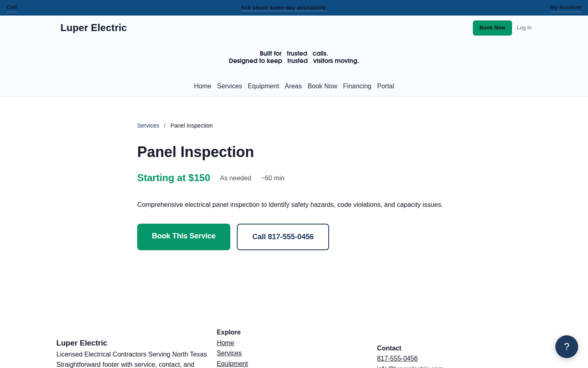Open the floating help question mark button
This screenshot has height=368, width=588.
pos(566,346)
